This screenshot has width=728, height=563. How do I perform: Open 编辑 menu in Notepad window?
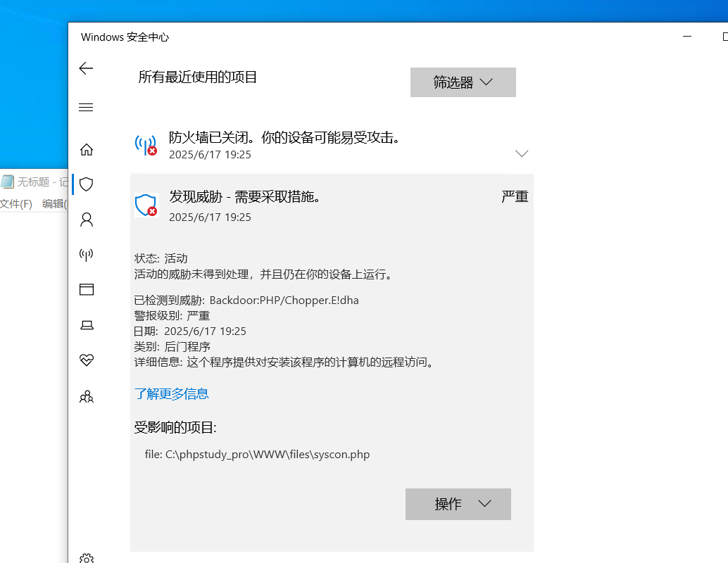tap(54, 204)
